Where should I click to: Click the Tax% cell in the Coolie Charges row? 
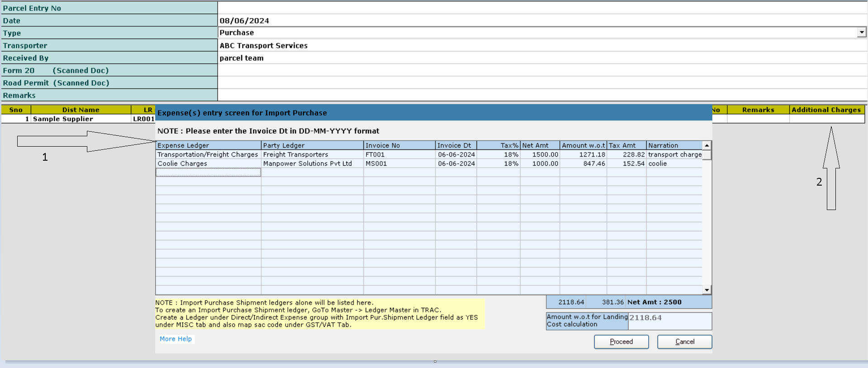[x=498, y=163]
